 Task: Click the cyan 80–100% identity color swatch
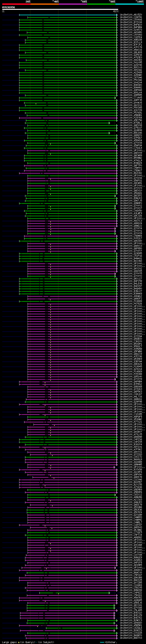(x=130, y=4)
